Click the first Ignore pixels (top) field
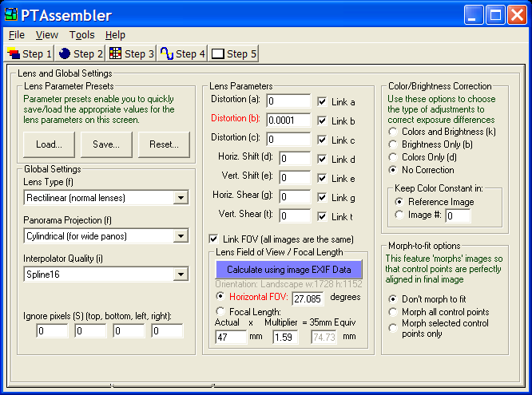This screenshot has height=395, width=532. click(x=52, y=331)
